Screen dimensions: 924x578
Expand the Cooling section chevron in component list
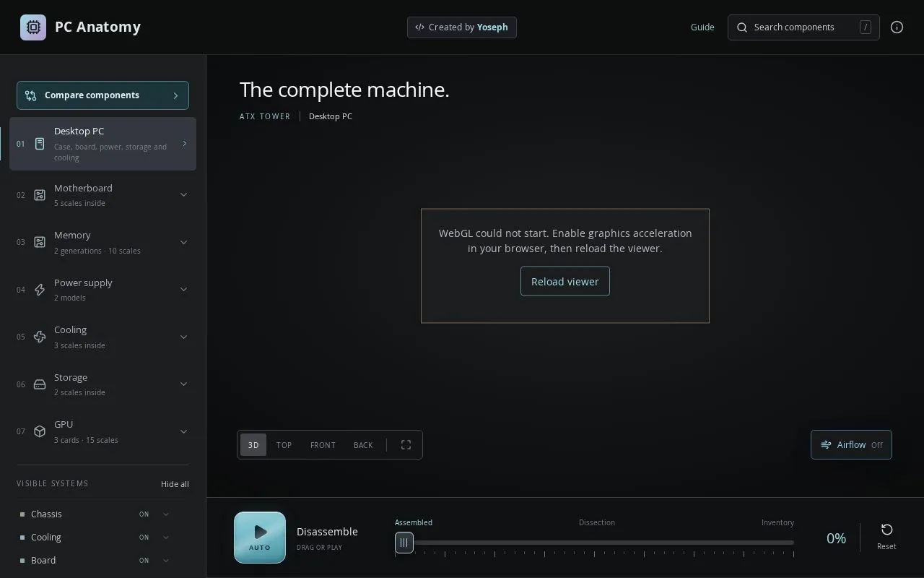pyautogui.click(x=183, y=337)
